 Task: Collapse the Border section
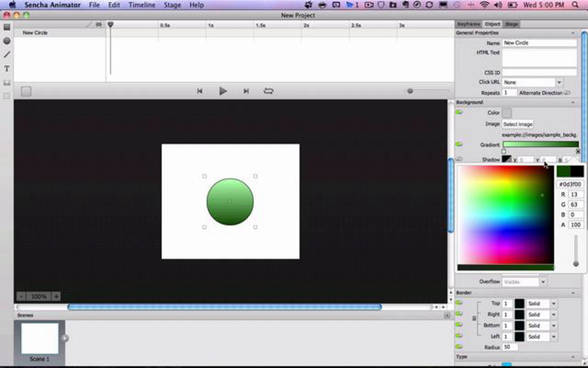click(x=573, y=293)
